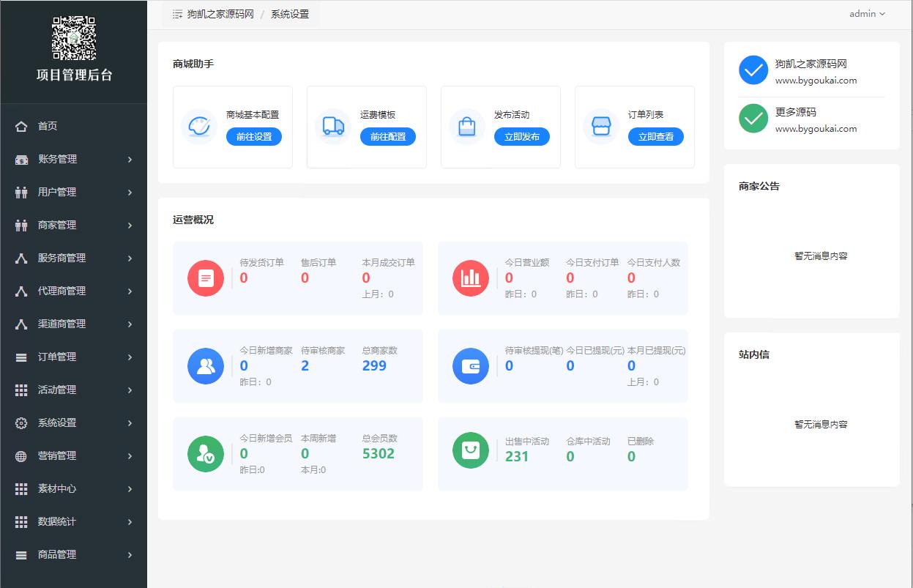Click the 狗凯之家源码网 breadcrumb link
The width and height of the screenshot is (913, 588).
tap(220, 14)
